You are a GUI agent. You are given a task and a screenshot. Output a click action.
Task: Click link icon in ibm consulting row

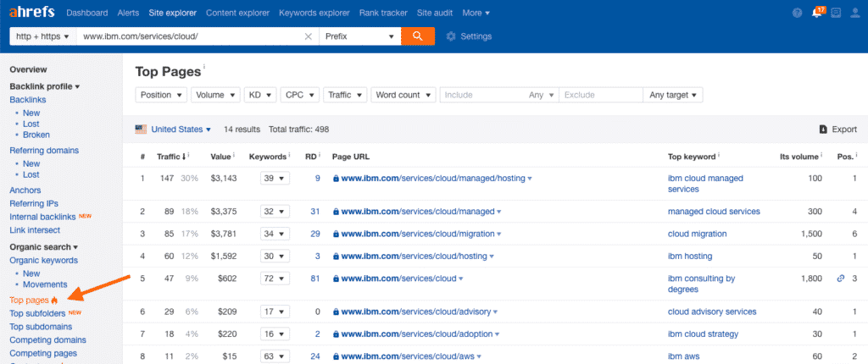point(841,279)
